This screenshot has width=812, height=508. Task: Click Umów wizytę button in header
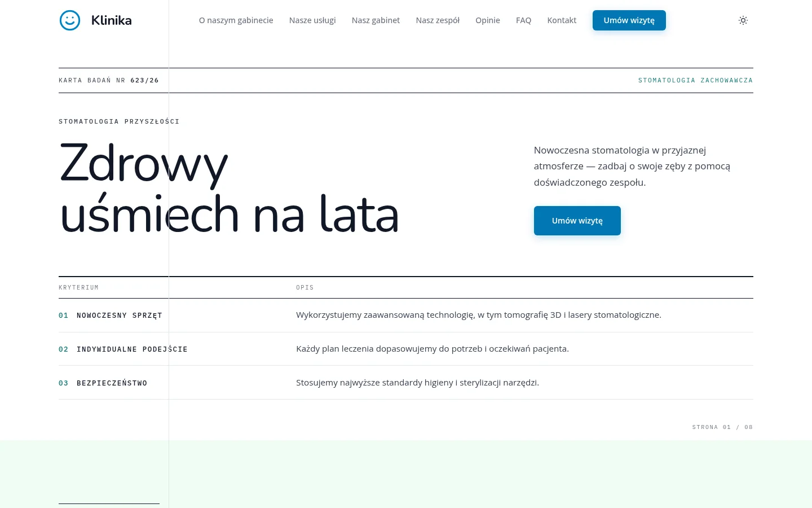pyautogui.click(x=629, y=20)
